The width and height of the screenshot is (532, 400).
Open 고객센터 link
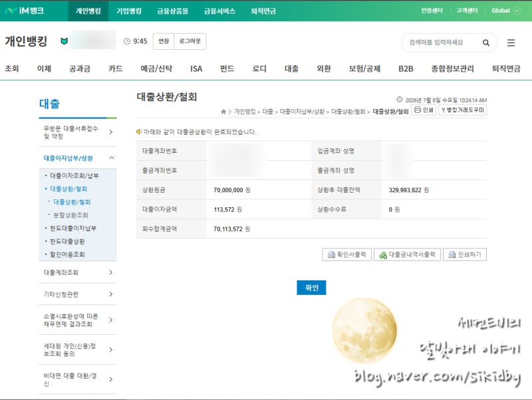[x=467, y=11]
